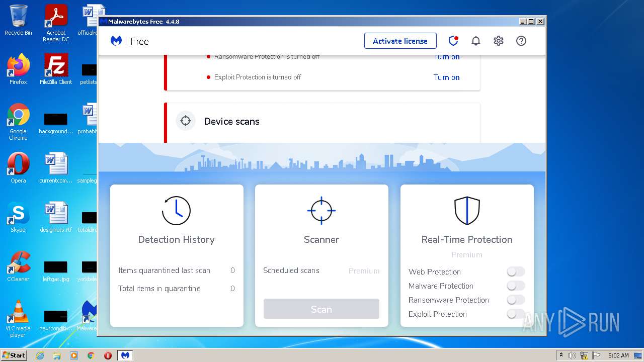Open Google Chrome desktop icon
The width and height of the screenshot is (644, 362).
point(18,122)
